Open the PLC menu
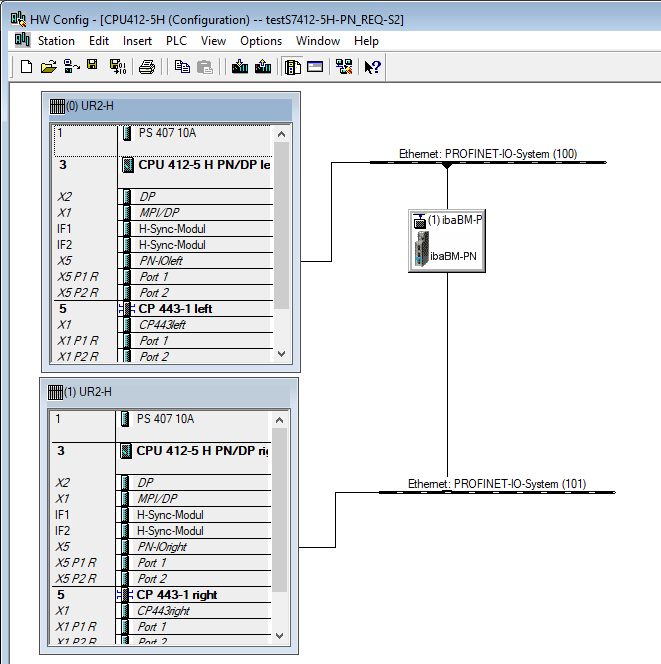Viewport: 661px width, 664px height. (176, 41)
